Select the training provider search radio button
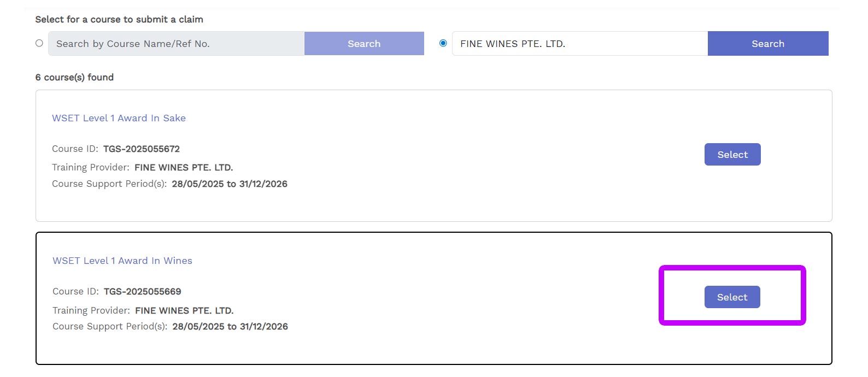The image size is (868, 377). pyautogui.click(x=443, y=43)
